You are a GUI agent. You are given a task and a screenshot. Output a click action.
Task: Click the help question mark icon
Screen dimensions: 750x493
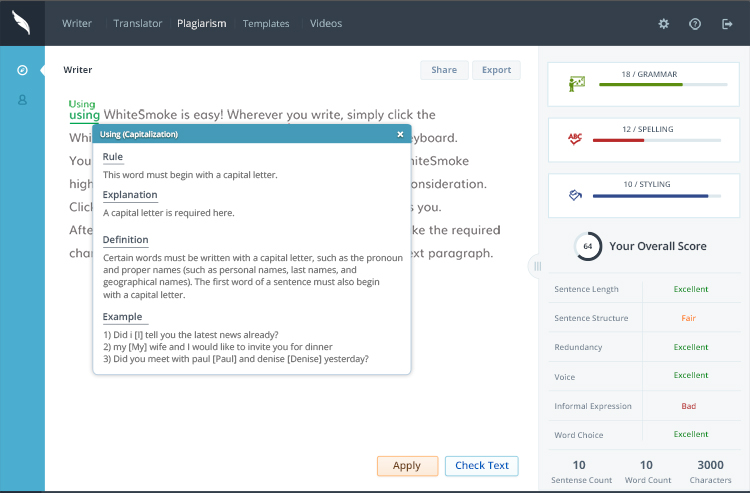(695, 23)
